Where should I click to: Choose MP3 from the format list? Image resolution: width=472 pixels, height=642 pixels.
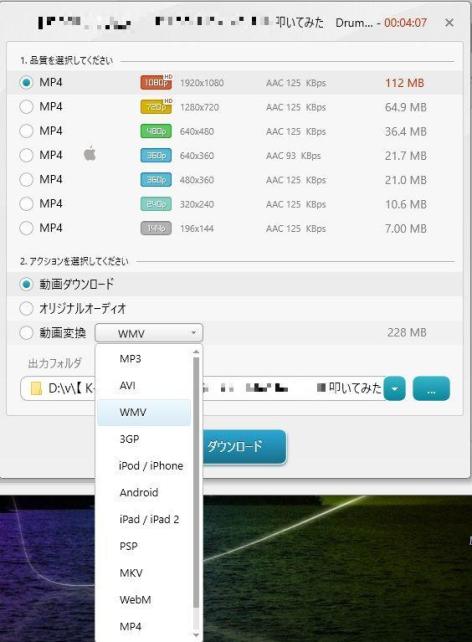pyautogui.click(x=144, y=359)
